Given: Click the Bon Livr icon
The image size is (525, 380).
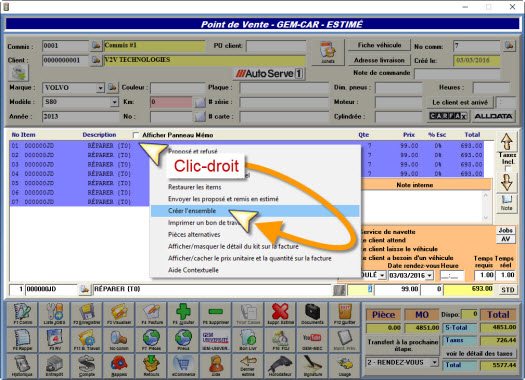Looking at the screenshot, I should pos(248,340).
